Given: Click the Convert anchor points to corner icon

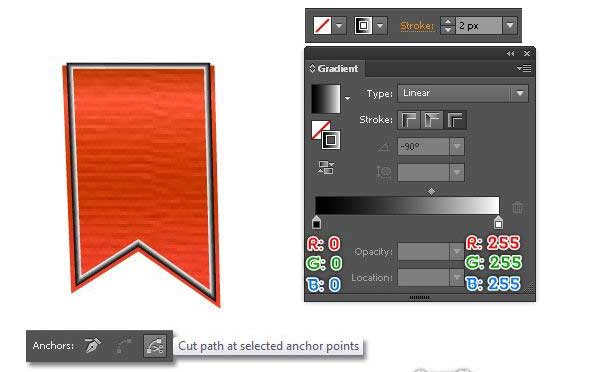Looking at the screenshot, I should (92, 346).
